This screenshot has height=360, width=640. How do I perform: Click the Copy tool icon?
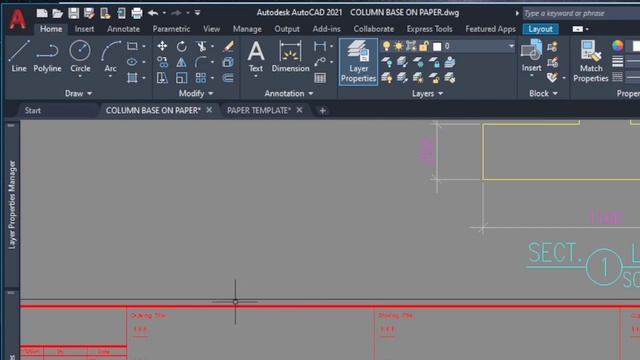pyautogui.click(x=162, y=62)
